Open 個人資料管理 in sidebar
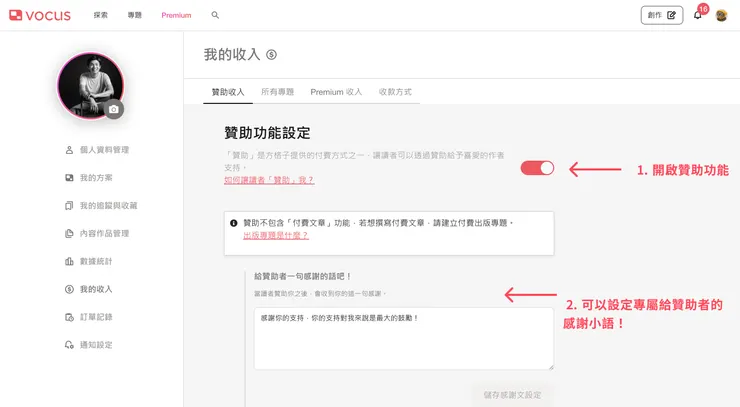The width and height of the screenshot is (740, 407). coord(104,150)
